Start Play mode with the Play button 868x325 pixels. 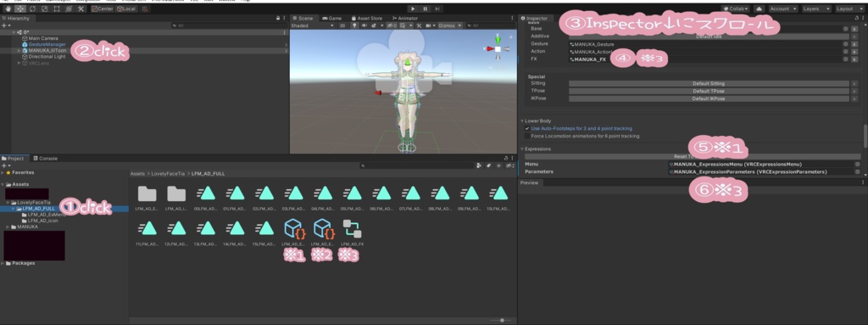coord(413,8)
